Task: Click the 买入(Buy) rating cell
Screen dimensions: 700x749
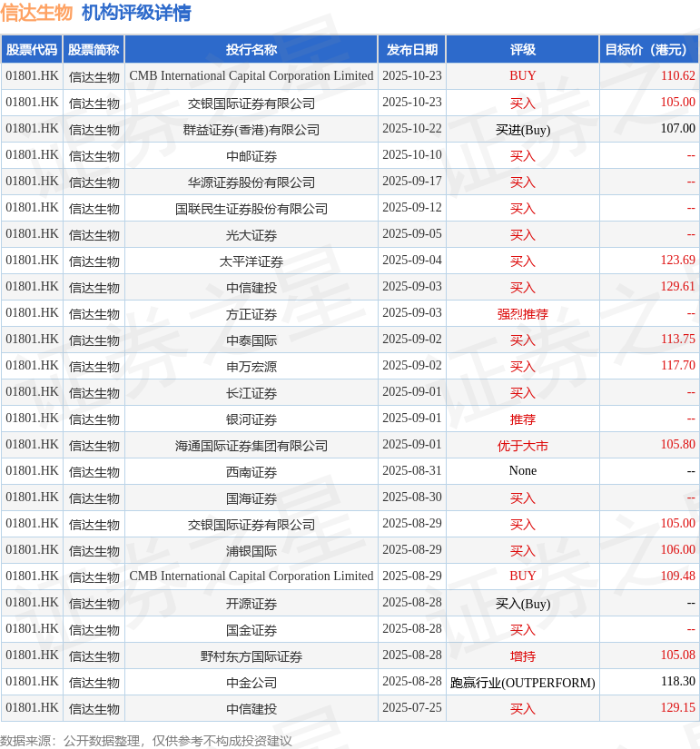Action: 523,604
